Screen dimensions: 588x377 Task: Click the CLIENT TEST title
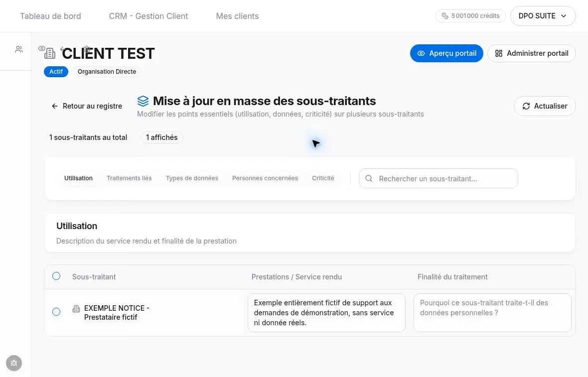pyautogui.click(x=108, y=54)
